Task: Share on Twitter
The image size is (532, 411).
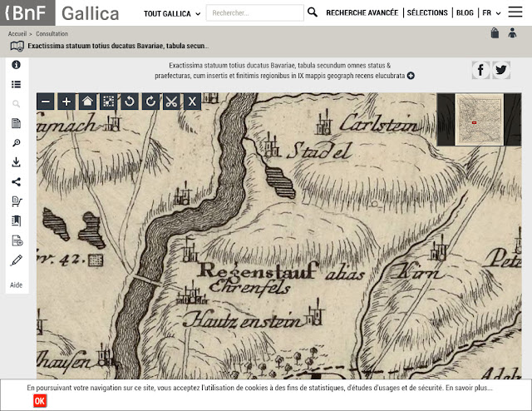Action: (x=501, y=70)
